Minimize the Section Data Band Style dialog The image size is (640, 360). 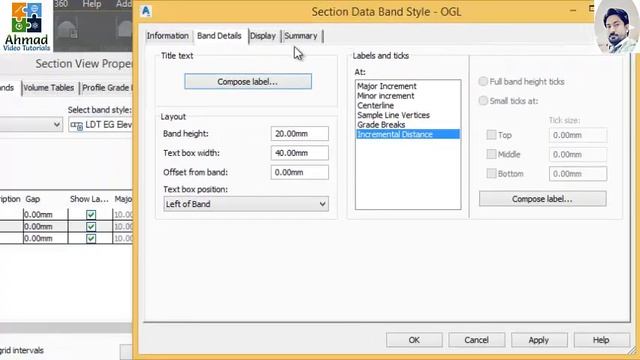click(x=573, y=10)
